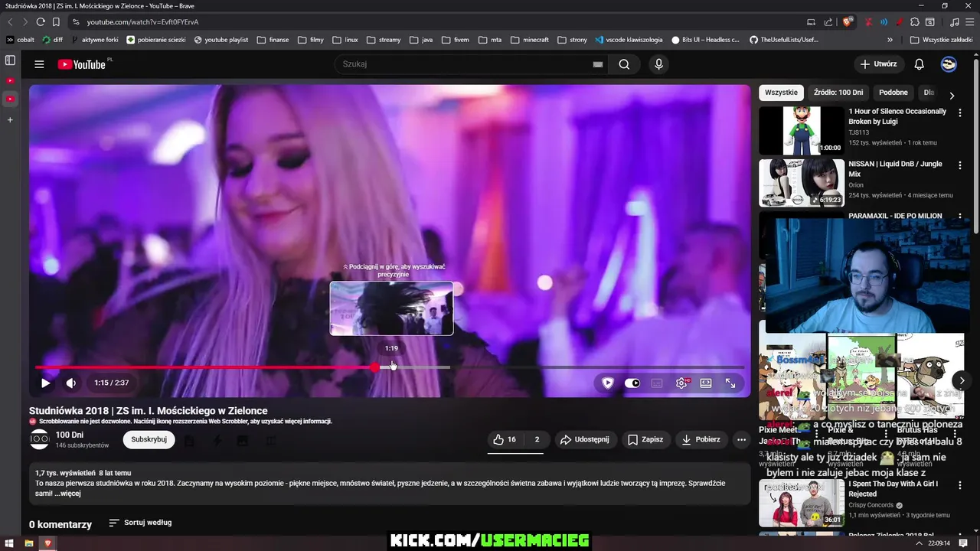Image resolution: width=980 pixels, height=551 pixels.
Task: Bookmark this page in the toolbar
Action: coord(56,22)
